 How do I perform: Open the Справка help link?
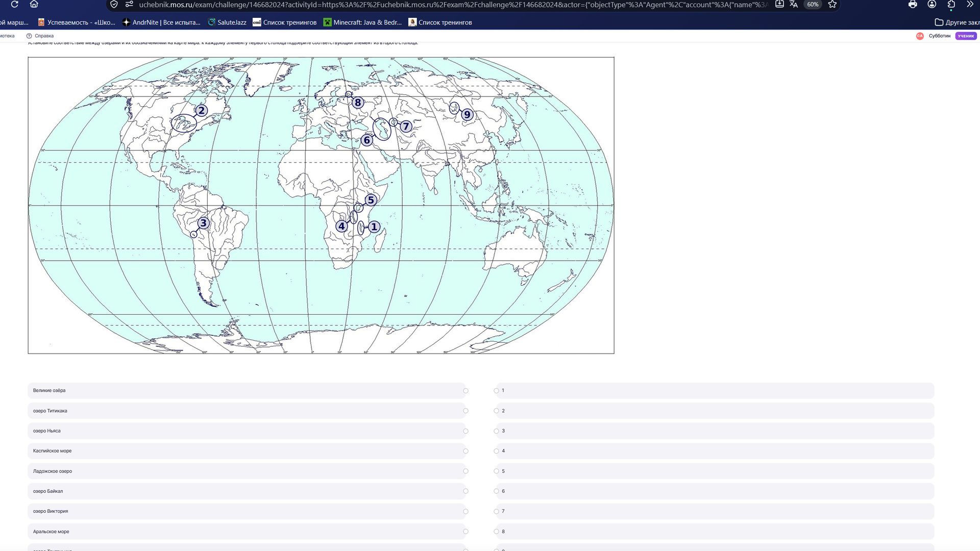click(x=40, y=36)
